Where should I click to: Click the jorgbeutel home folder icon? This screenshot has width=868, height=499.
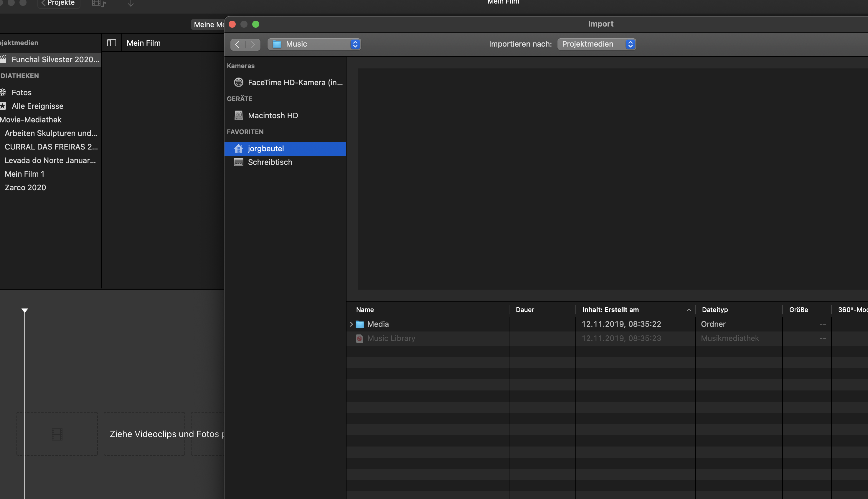coord(238,148)
